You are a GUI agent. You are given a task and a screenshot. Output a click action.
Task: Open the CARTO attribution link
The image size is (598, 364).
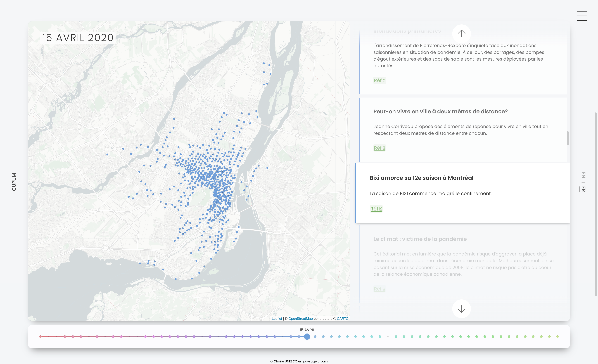(342, 318)
